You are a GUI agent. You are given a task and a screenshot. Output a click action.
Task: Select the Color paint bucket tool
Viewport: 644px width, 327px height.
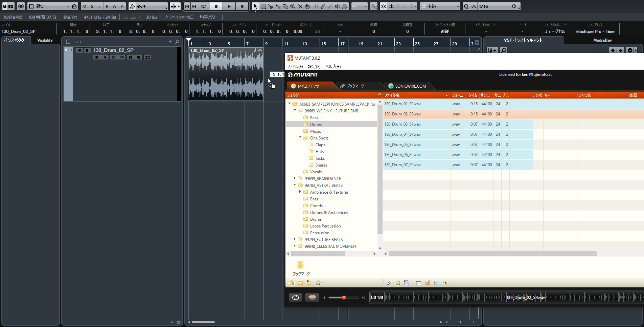click(x=345, y=6)
